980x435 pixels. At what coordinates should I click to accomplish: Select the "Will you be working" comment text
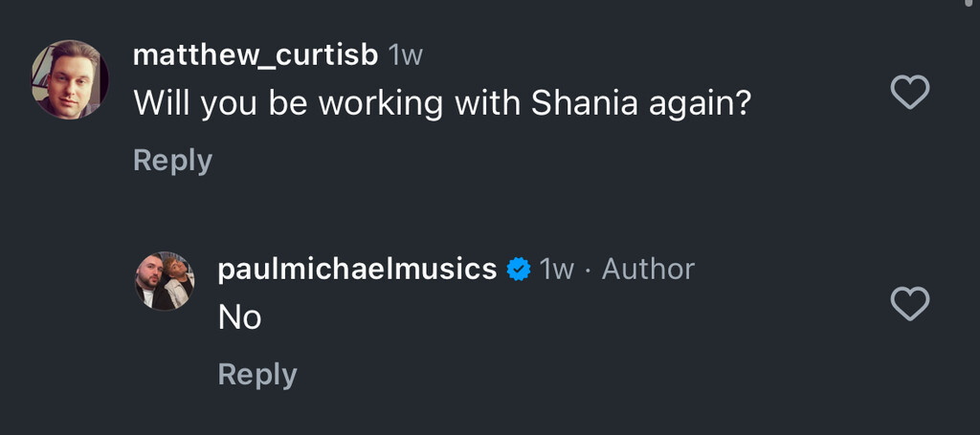[x=442, y=103]
